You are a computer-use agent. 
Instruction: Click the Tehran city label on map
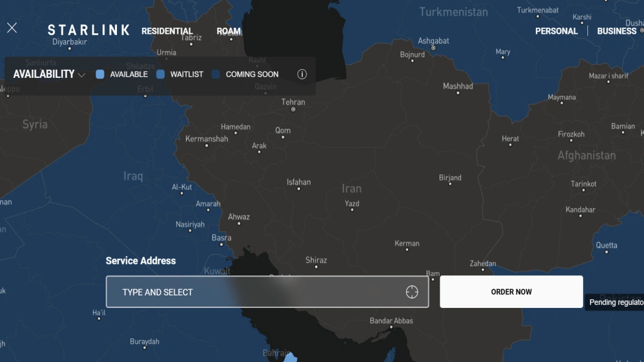coord(293,102)
